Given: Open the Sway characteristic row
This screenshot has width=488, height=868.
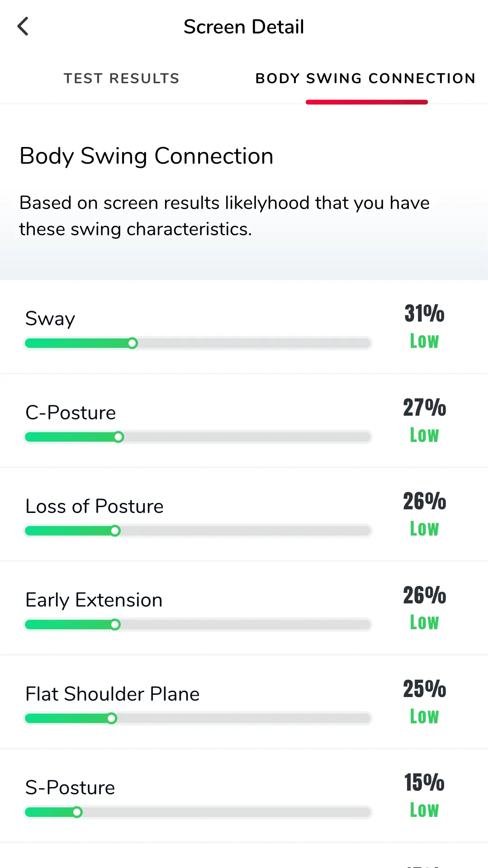Looking at the screenshot, I should click(x=50, y=318).
